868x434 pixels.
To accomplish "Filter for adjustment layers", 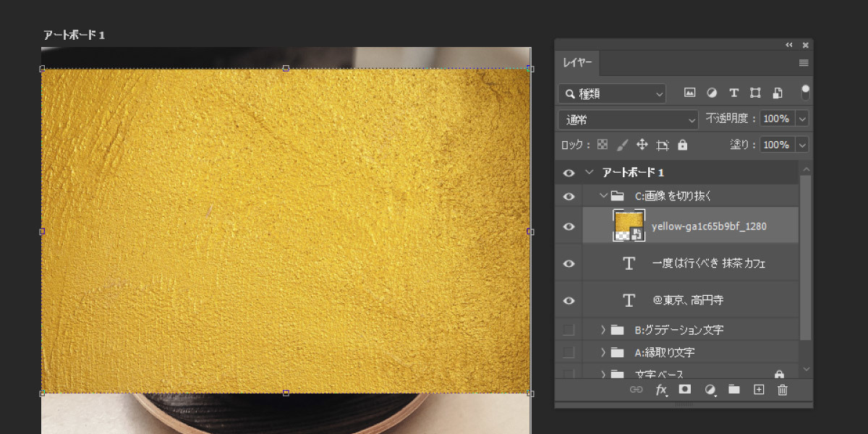I will (712, 93).
